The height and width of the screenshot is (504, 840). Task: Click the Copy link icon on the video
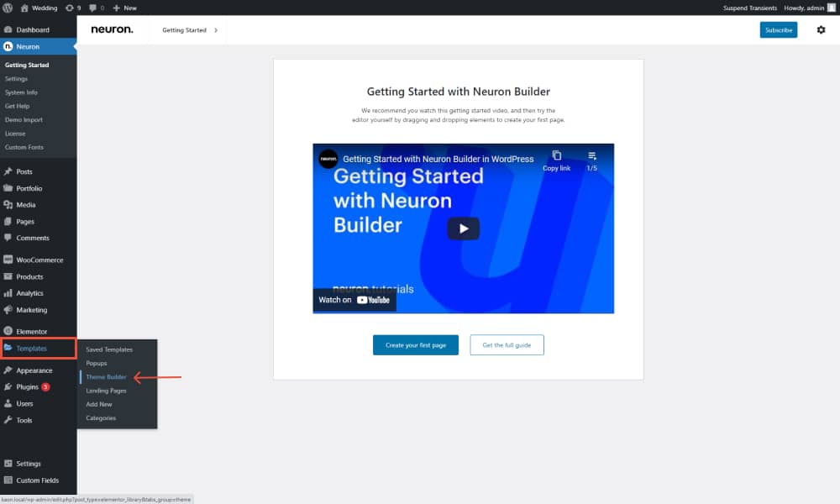click(x=556, y=157)
